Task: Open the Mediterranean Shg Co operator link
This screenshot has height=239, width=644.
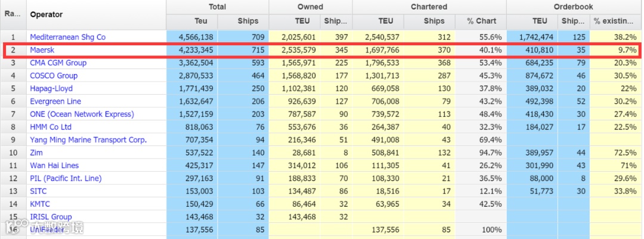Action: 67,37
